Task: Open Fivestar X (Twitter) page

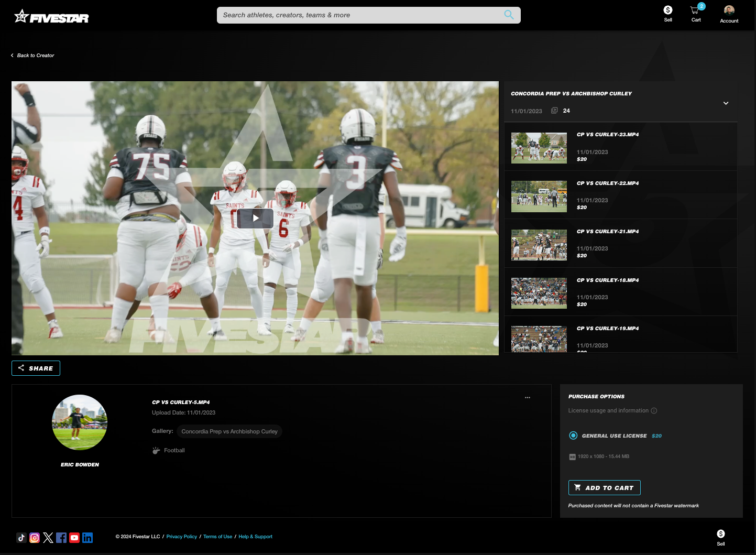Action: (48, 538)
